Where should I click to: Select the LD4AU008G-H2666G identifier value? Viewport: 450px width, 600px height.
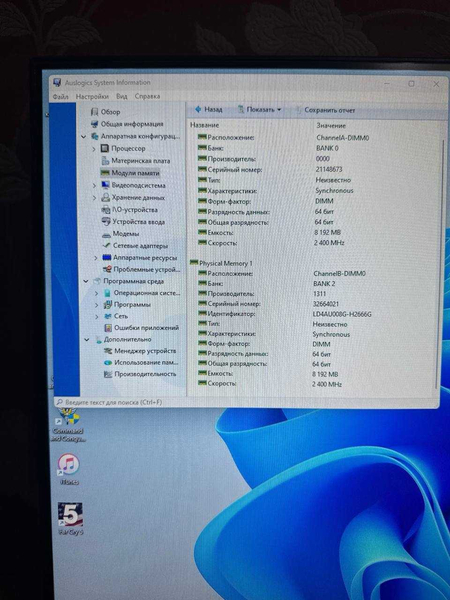342,314
